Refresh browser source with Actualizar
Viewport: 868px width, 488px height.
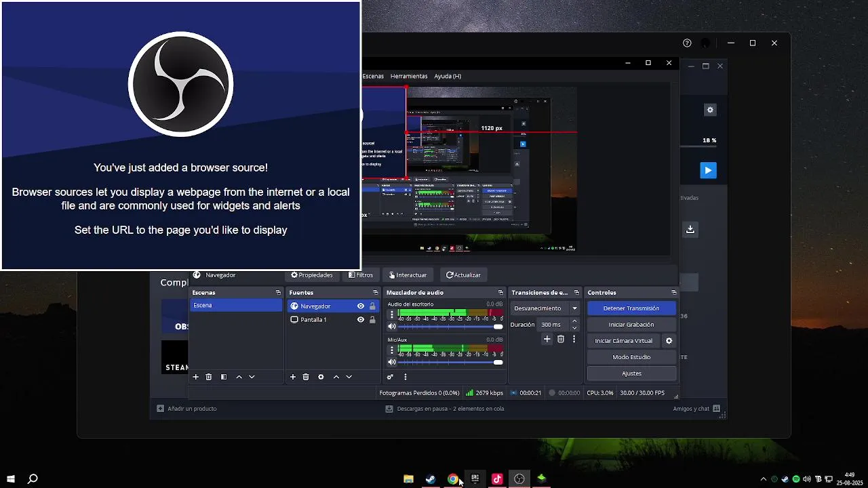click(x=463, y=275)
